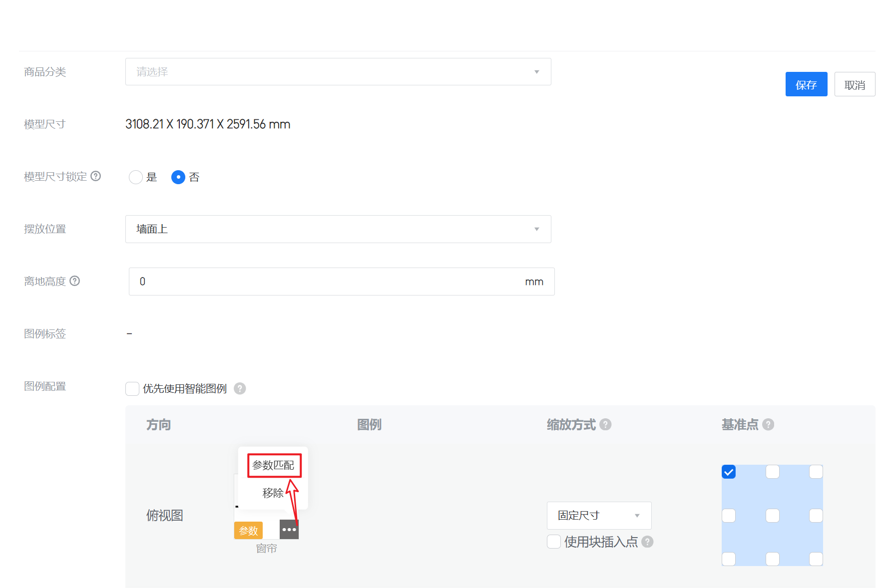Image resolution: width=887 pixels, height=588 pixels.
Task: Enable 优先使用智能图例 checkbox
Action: pos(132,388)
